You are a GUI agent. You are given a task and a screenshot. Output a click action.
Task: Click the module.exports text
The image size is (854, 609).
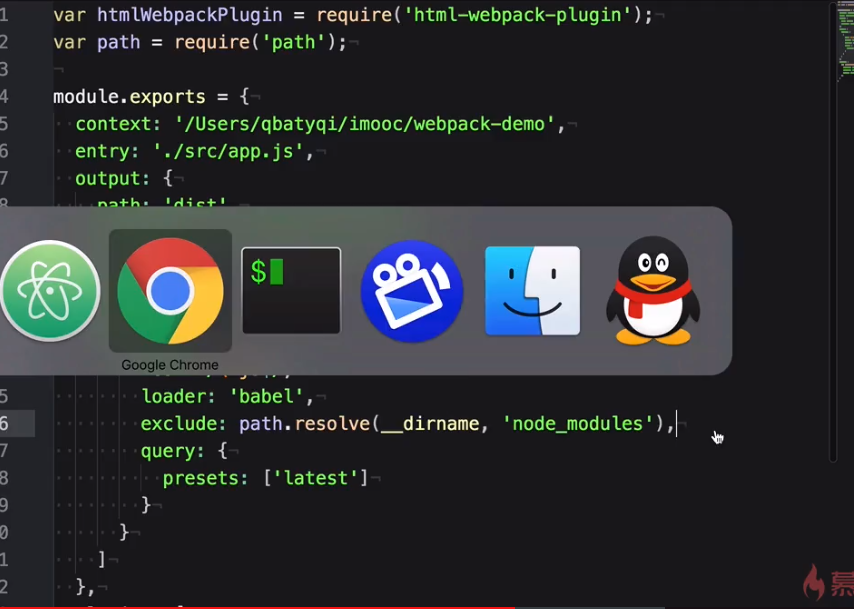tap(129, 96)
